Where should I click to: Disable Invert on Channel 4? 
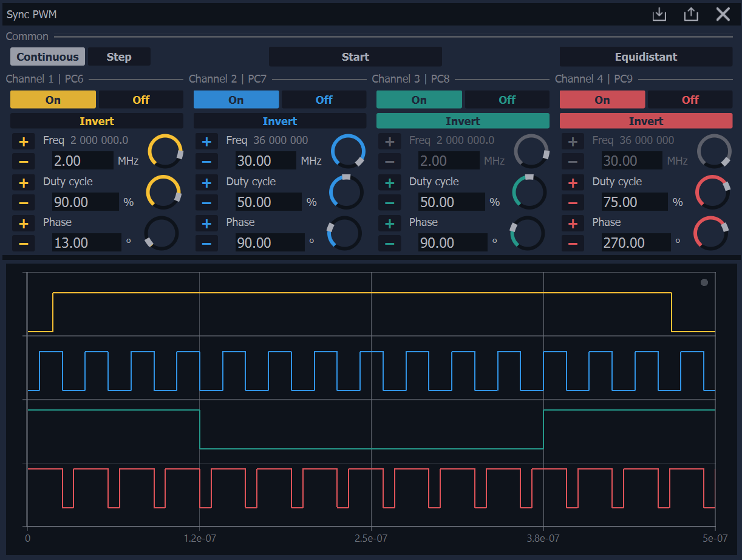pyautogui.click(x=645, y=121)
